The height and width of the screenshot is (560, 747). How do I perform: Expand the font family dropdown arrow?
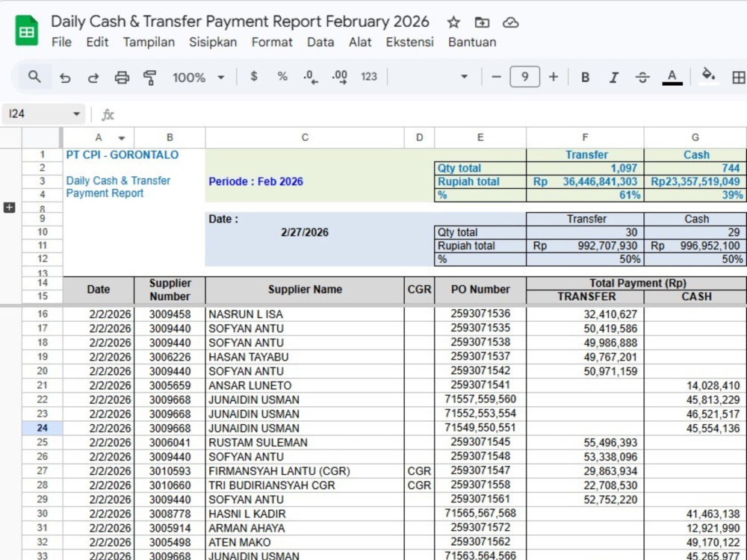pyautogui.click(x=464, y=77)
